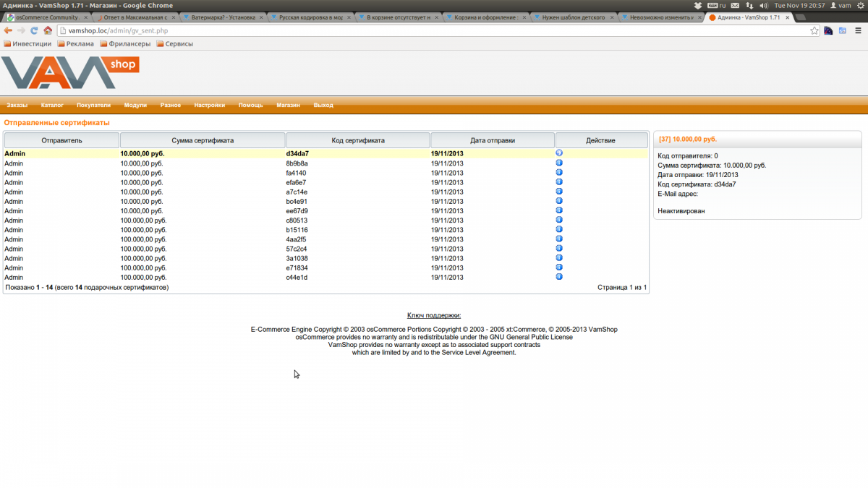Open the Модули menu
This screenshot has height=488, width=868.
(135, 106)
